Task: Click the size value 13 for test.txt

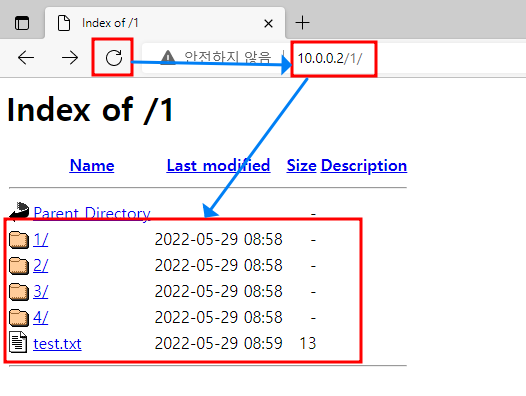Action: pyautogui.click(x=308, y=343)
